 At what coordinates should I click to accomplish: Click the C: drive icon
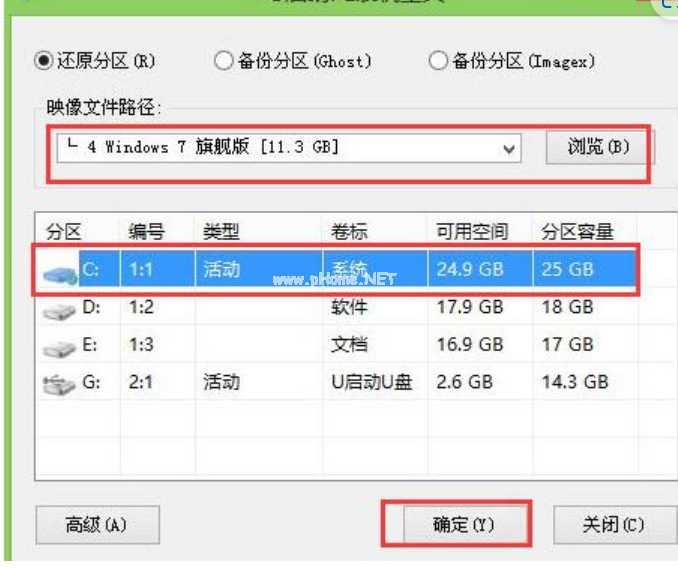[62, 272]
